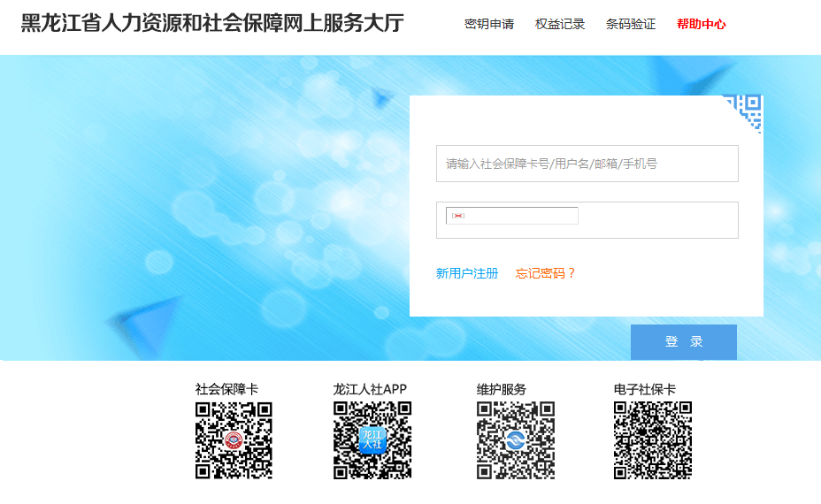
Task: Click the broken image icon in password box
Action: pyautogui.click(x=458, y=216)
